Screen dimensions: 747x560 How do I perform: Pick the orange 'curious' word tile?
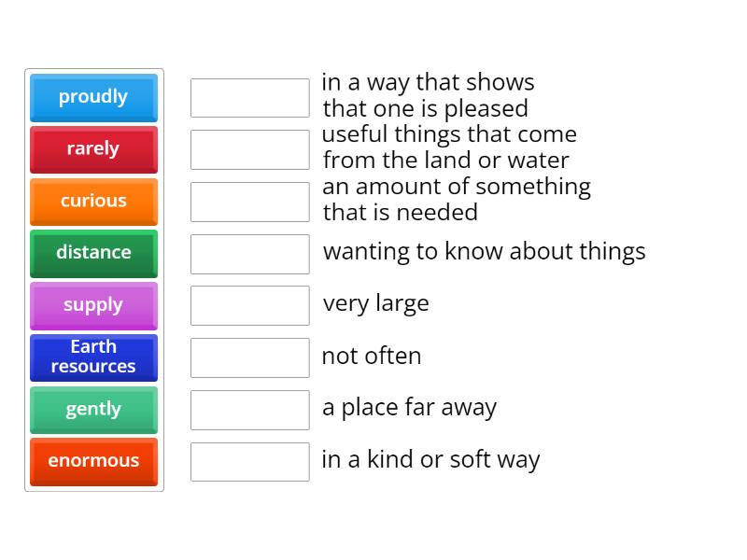pyautogui.click(x=93, y=202)
